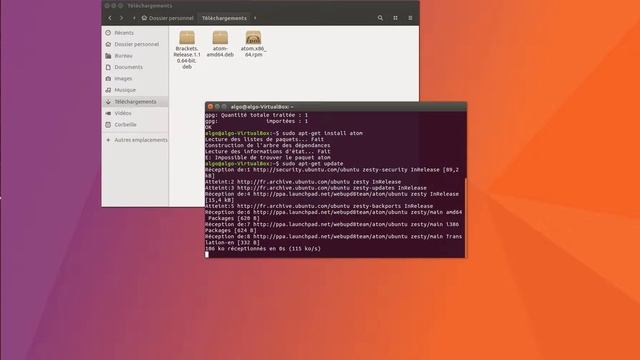Minimize the terminal window
Viewport: 640px width, 360px height.
coord(217,107)
